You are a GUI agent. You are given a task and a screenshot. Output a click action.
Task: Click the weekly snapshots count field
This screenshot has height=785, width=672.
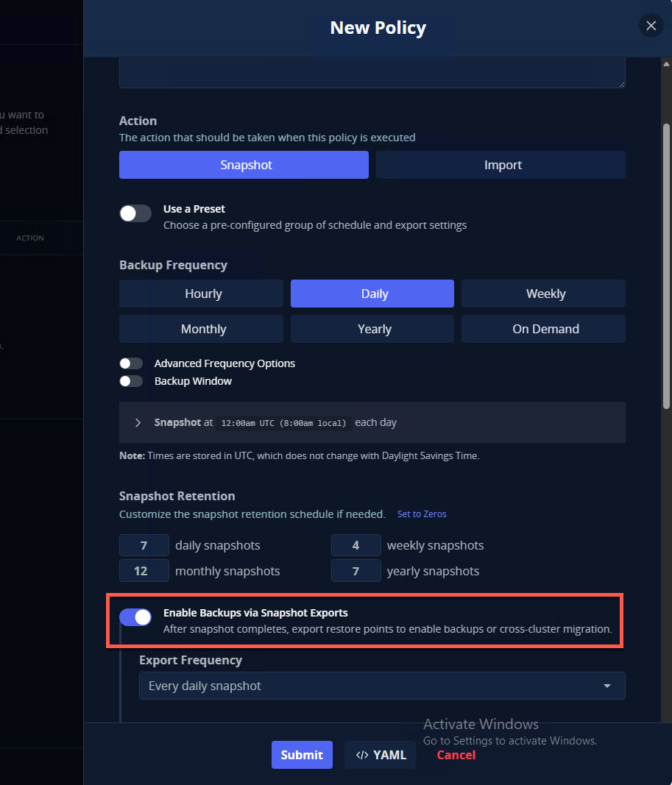tap(356, 545)
